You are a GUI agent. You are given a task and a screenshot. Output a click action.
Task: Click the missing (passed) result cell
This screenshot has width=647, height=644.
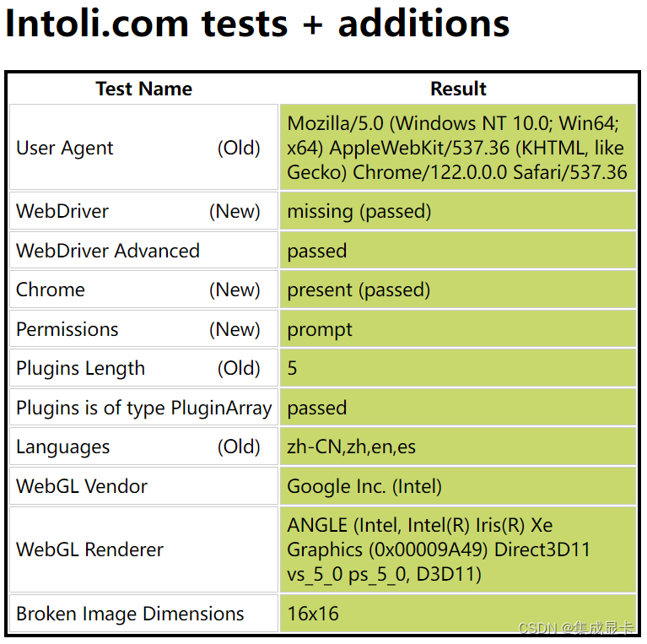(x=458, y=211)
